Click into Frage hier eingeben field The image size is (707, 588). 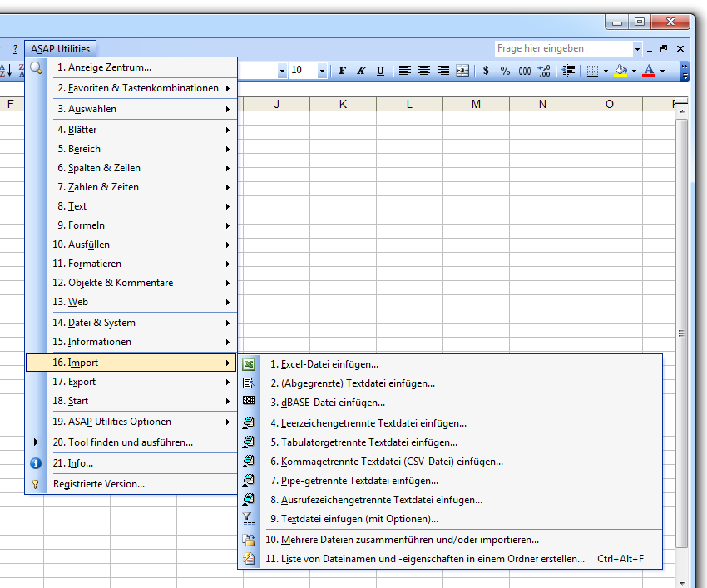564,49
